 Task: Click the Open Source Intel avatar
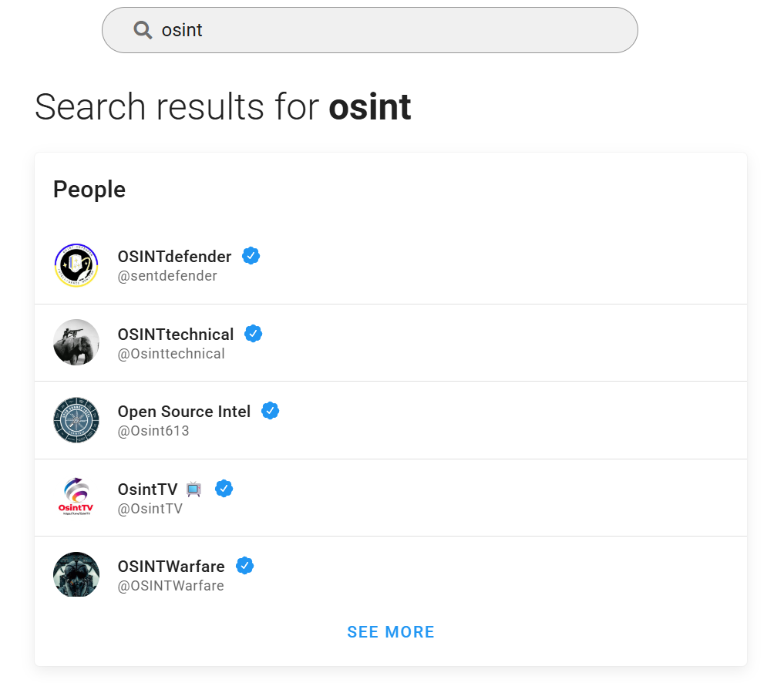(76, 420)
